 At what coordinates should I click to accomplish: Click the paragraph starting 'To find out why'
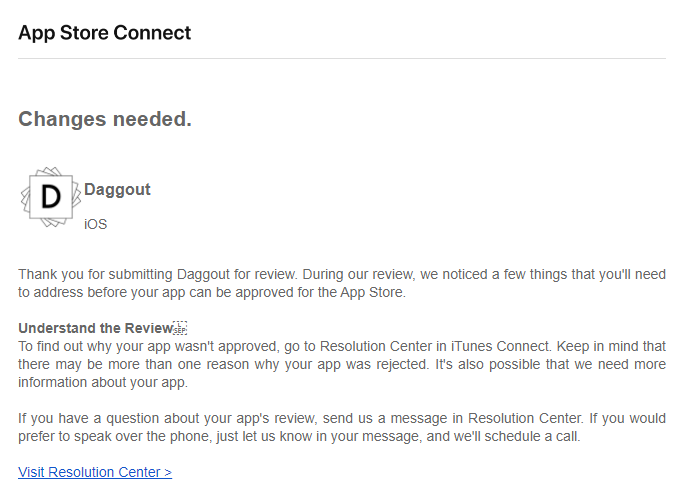coord(342,364)
